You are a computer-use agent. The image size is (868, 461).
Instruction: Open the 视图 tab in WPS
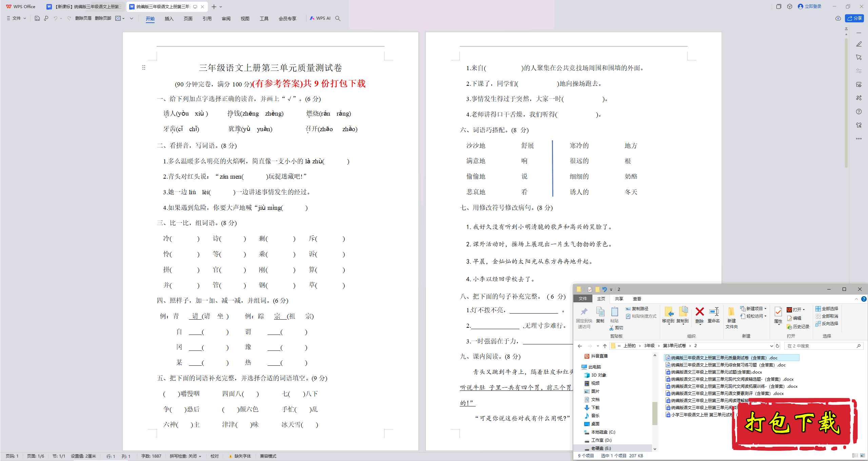pyautogui.click(x=245, y=19)
